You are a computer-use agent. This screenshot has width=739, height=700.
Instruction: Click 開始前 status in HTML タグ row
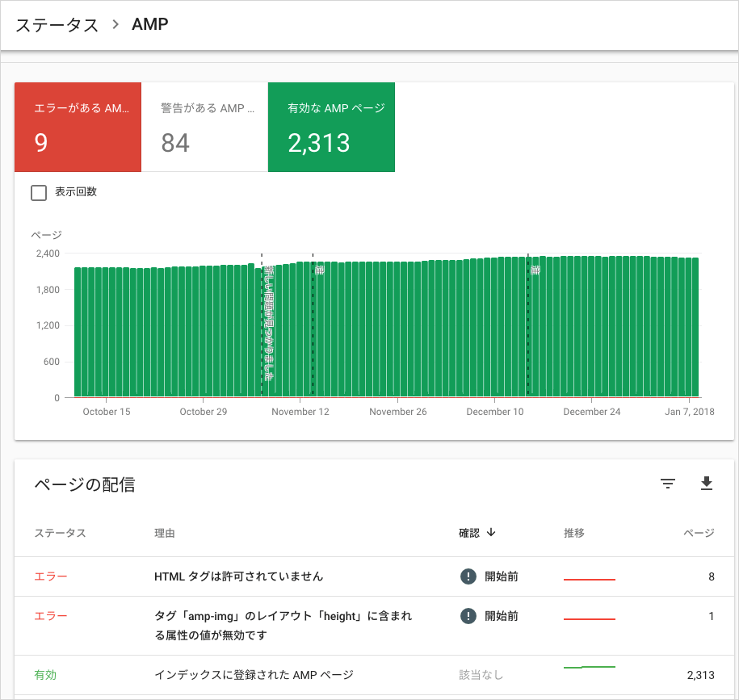pos(502,576)
